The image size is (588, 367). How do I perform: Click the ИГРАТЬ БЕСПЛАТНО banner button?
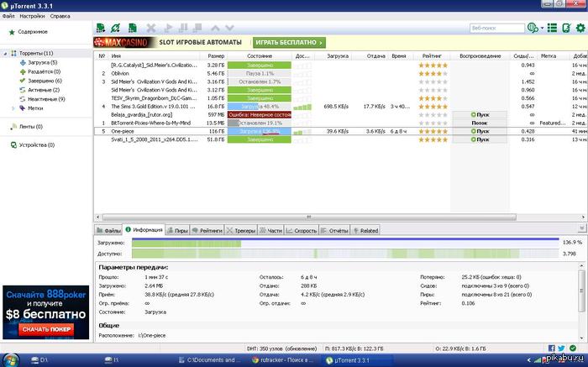[x=288, y=42]
